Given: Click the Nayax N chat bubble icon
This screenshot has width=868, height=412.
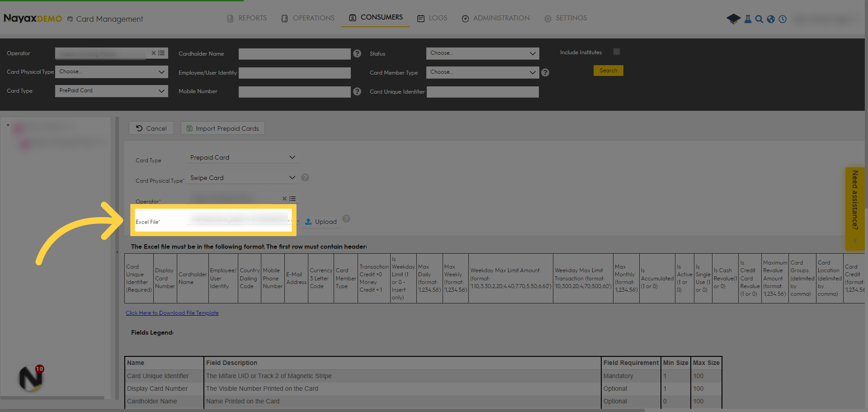Looking at the screenshot, I should [31, 379].
